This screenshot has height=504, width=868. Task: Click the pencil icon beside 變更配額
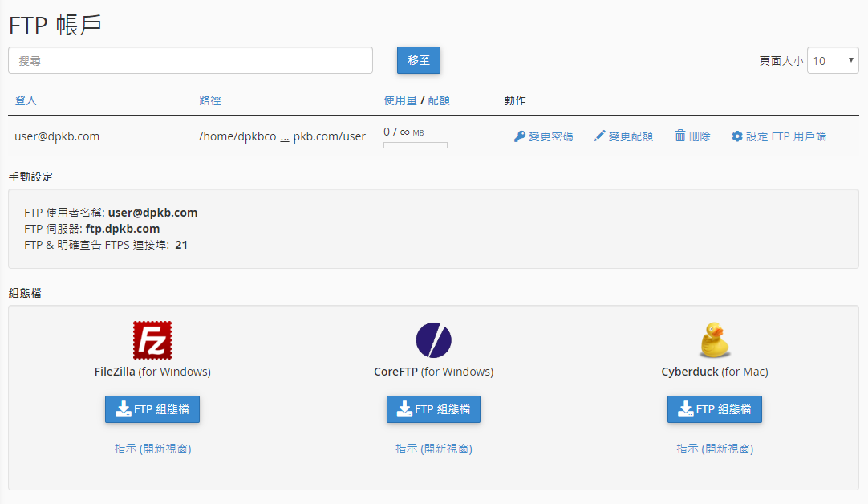click(x=599, y=136)
